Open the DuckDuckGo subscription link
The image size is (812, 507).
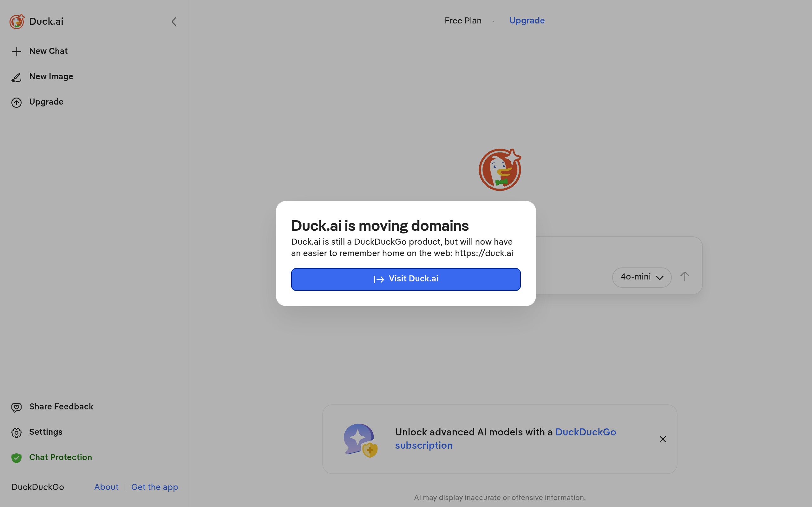[x=586, y=432]
